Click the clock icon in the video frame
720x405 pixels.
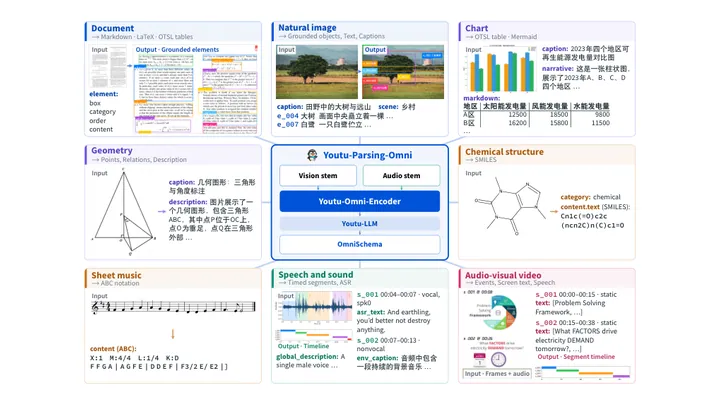pos(499,359)
